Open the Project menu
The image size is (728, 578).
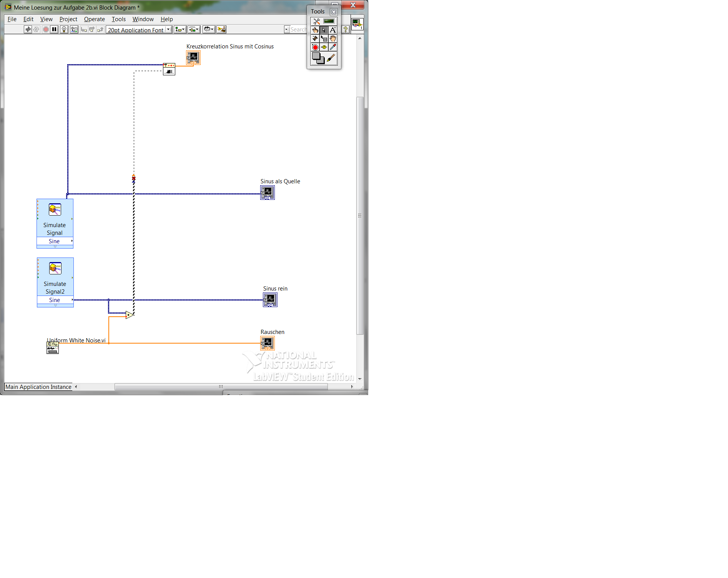(x=68, y=19)
